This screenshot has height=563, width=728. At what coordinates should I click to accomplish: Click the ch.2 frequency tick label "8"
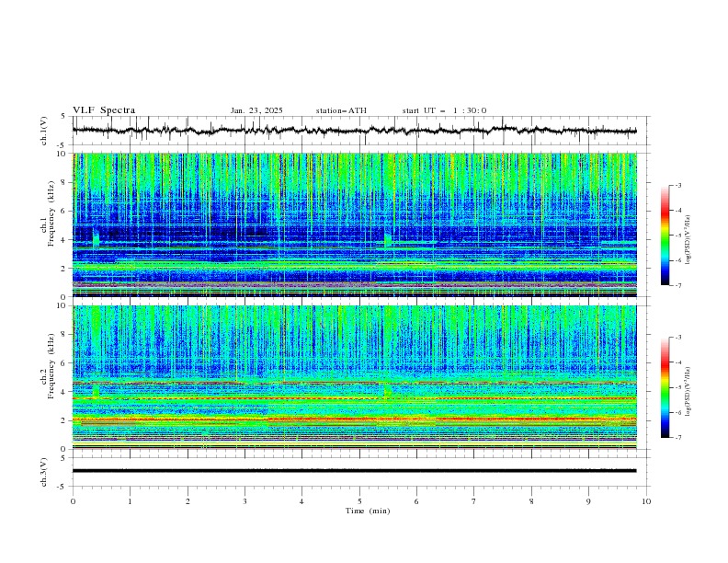[x=64, y=335]
